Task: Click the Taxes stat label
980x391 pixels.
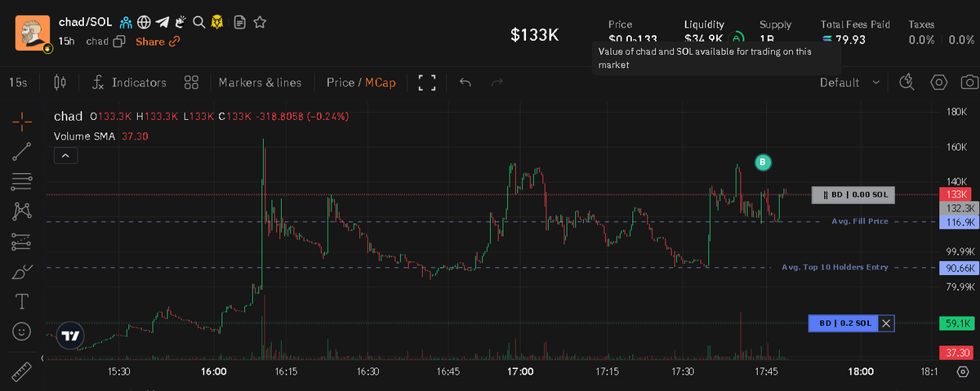Action: pyautogui.click(x=921, y=24)
